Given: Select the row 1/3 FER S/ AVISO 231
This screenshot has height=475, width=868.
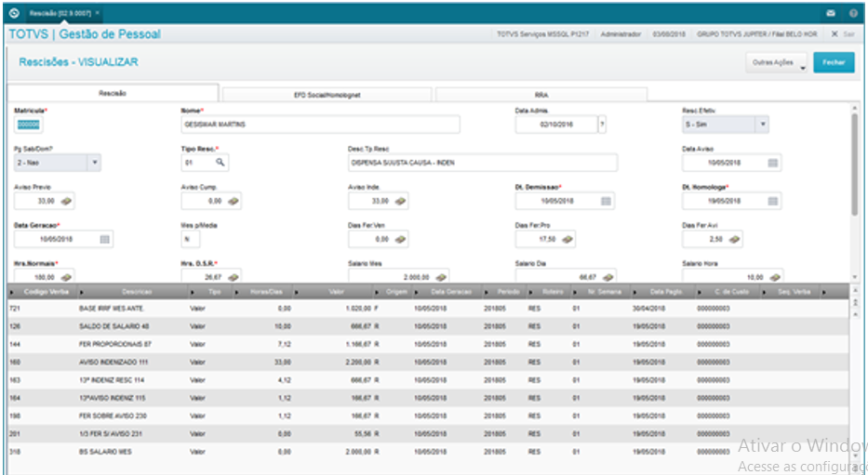Looking at the screenshot, I should (428, 434).
